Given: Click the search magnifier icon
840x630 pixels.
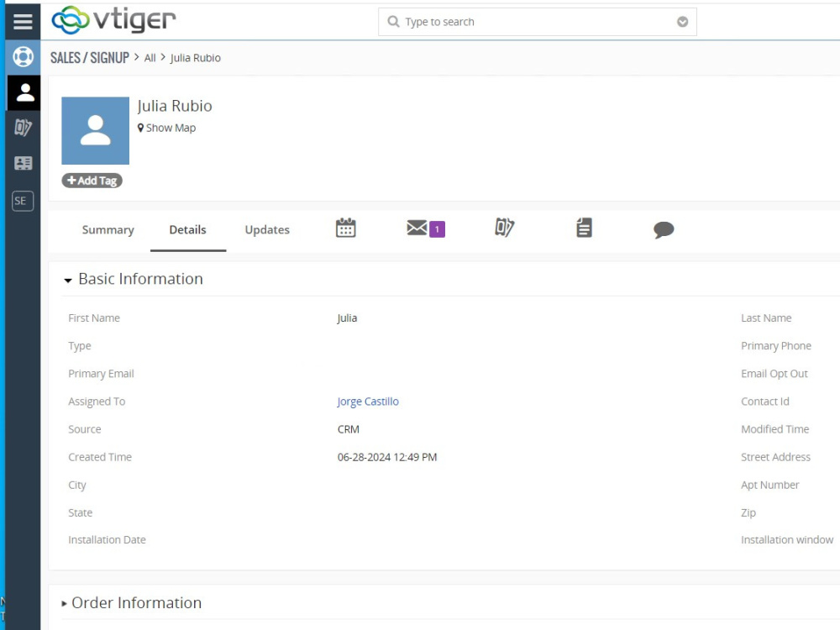Looking at the screenshot, I should click(393, 22).
